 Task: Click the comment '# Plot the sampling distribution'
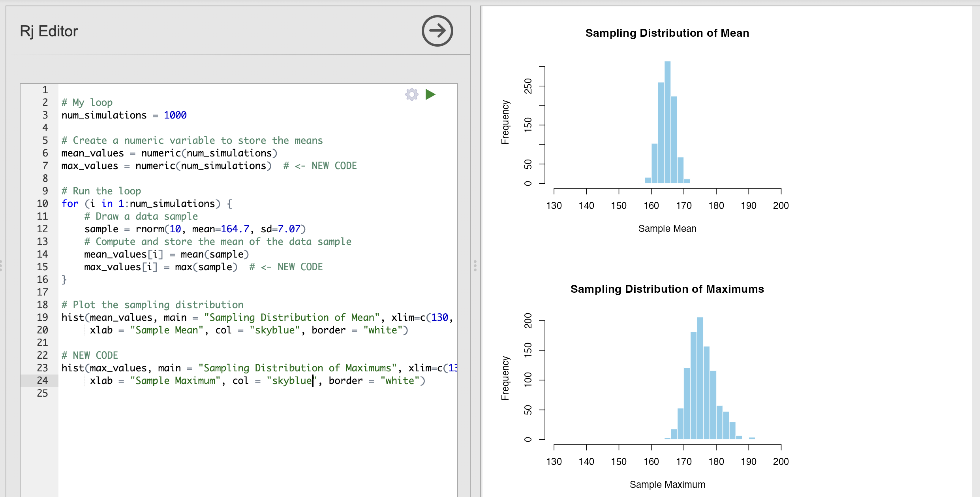pyautogui.click(x=152, y=305)
